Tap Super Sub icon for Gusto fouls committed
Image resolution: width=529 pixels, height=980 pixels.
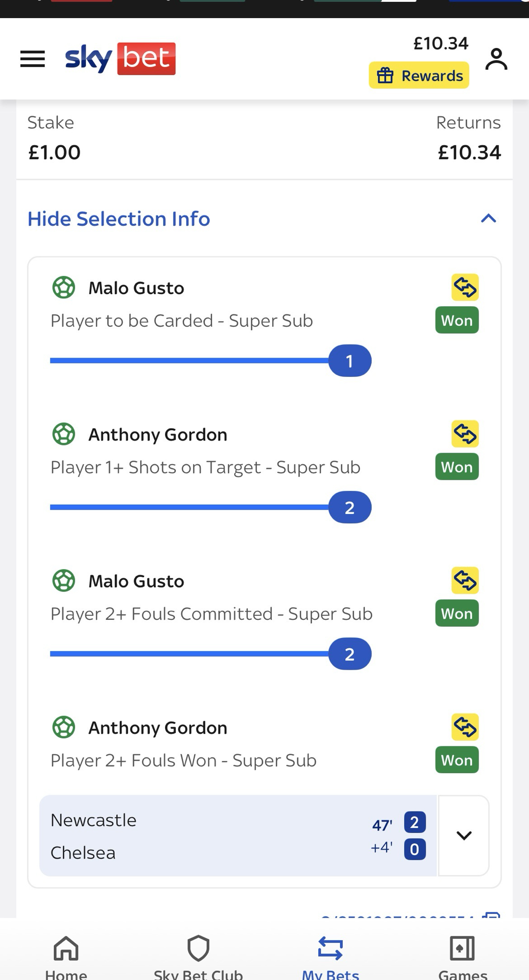[x=465, y=580]
